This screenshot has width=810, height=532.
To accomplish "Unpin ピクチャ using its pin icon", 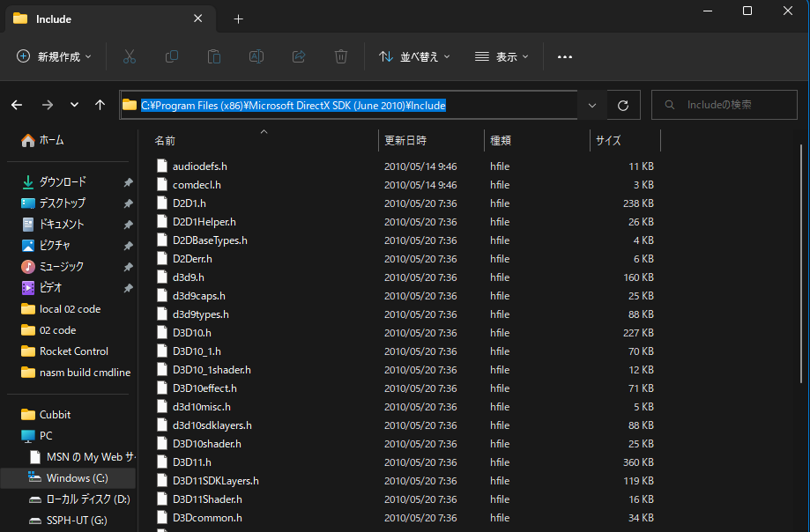I will pyautogui.click(x=128, y=246).
